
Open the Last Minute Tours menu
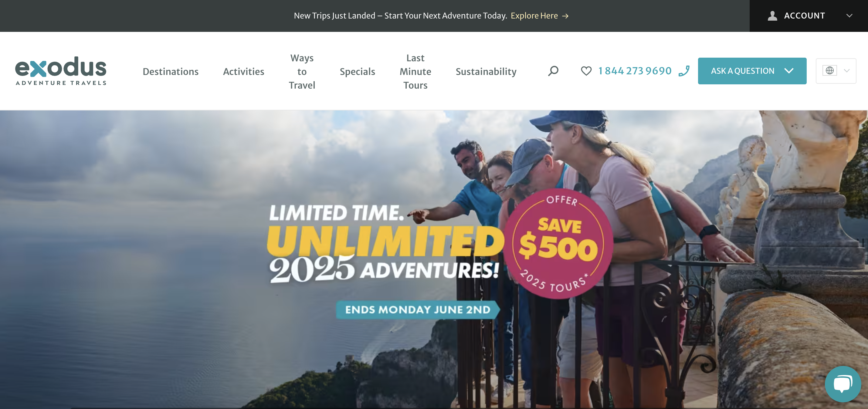tap(415, 71)
